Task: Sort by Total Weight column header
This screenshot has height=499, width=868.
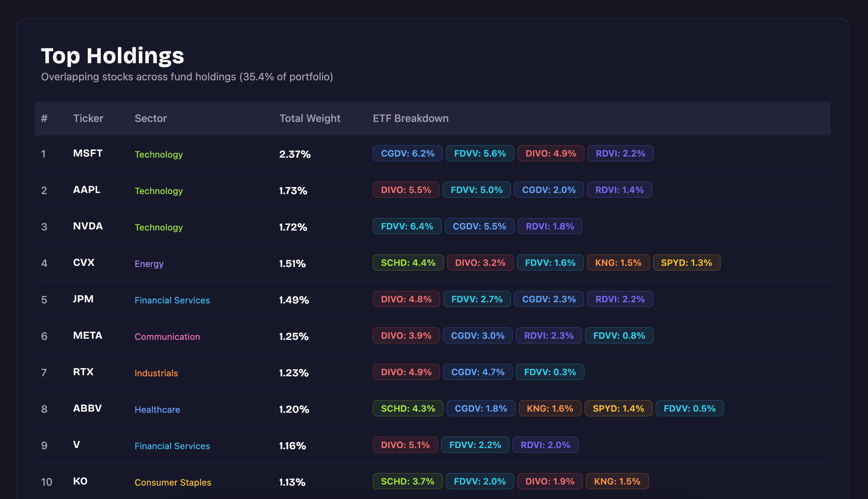Action: [310, 118]
